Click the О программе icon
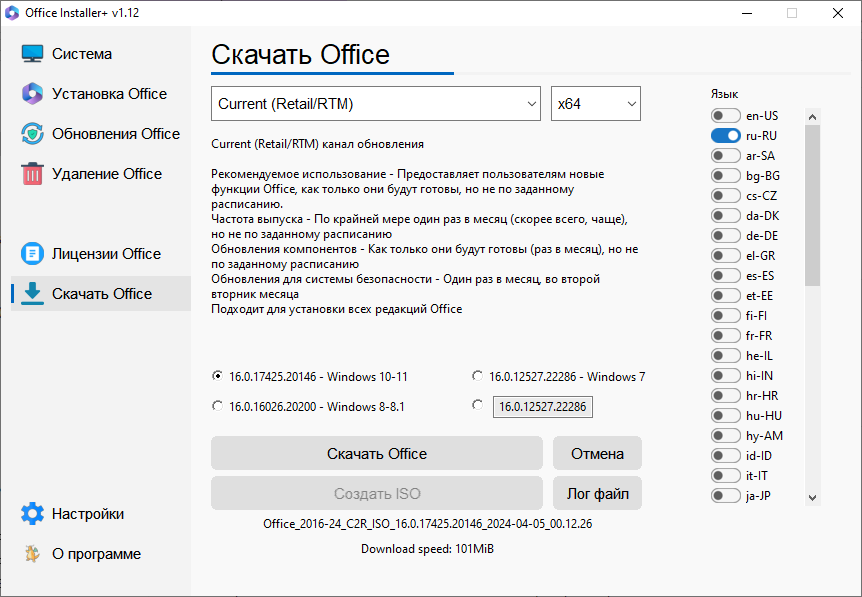 point(33,554)
